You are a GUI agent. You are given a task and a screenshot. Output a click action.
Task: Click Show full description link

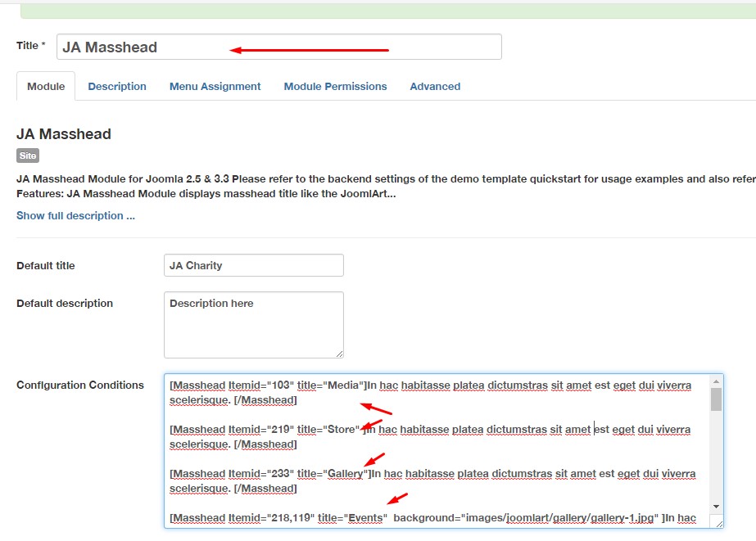(x=75, y=216)
